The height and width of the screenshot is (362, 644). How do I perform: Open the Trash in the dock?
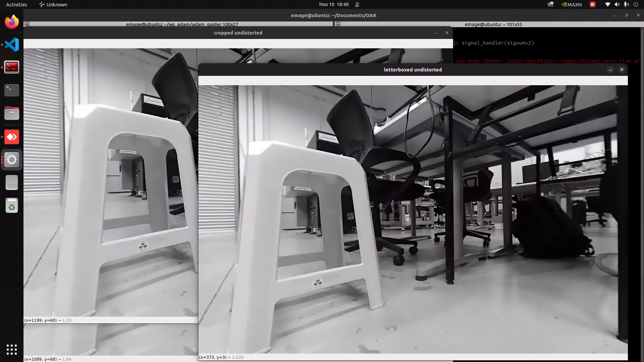tap(12, 205)
